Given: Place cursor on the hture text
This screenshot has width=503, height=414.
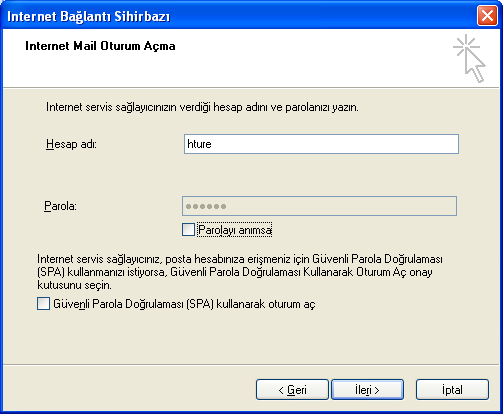Looking at the screenshot, I should [x=199, y=144].
